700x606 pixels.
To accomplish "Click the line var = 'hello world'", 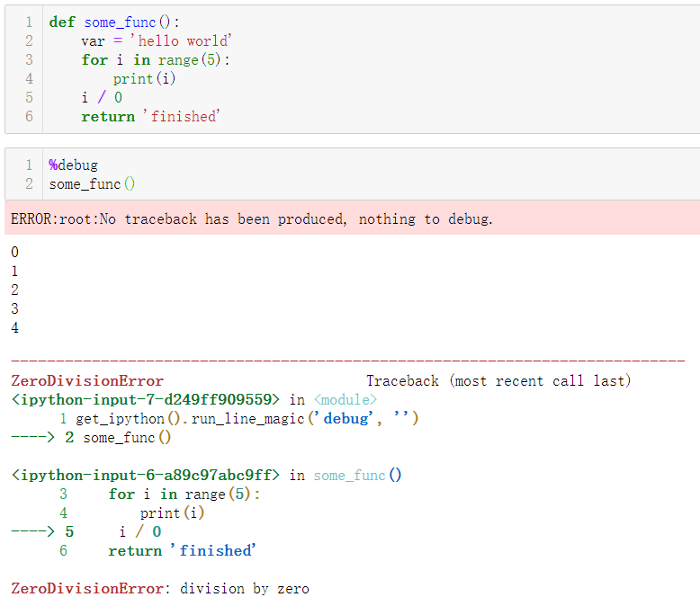I will coord(157,41).
